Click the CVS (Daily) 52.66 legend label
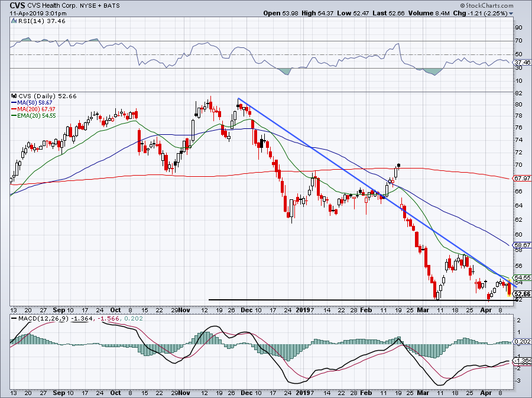This screenshot has width=532, height=398. click(x=47, y=96)
